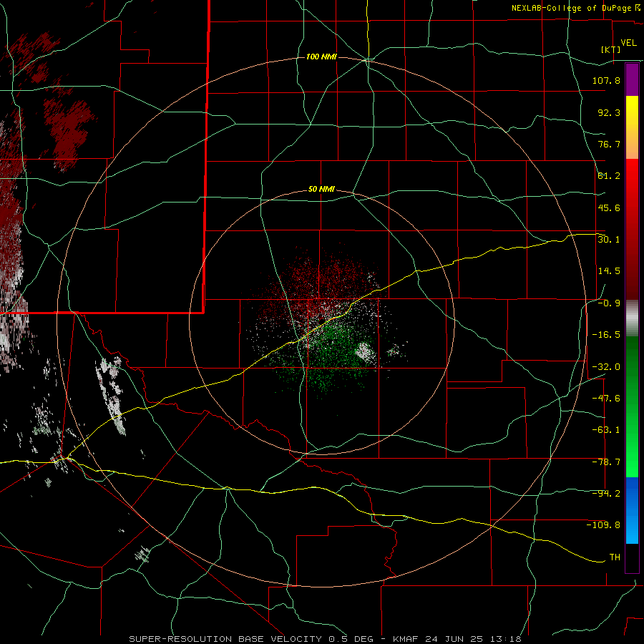
Task: Click the -109.8 velocity legend value
Action: pos(603,525)
